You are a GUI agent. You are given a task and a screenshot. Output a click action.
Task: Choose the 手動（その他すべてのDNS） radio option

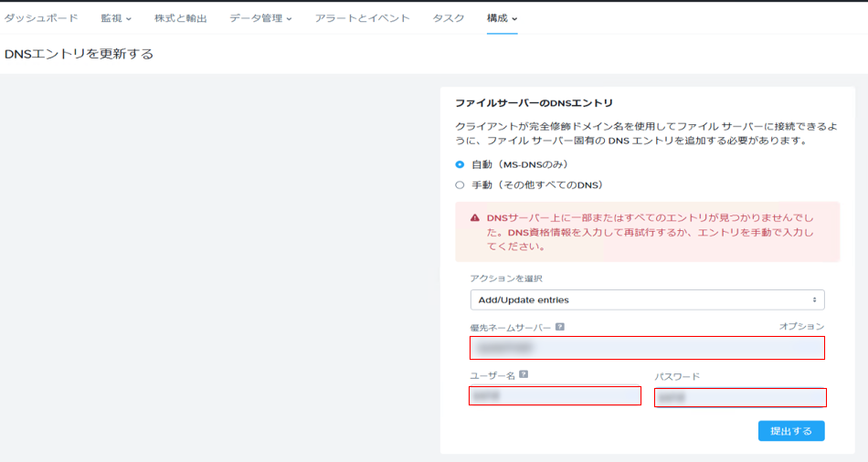pos(460,184)
